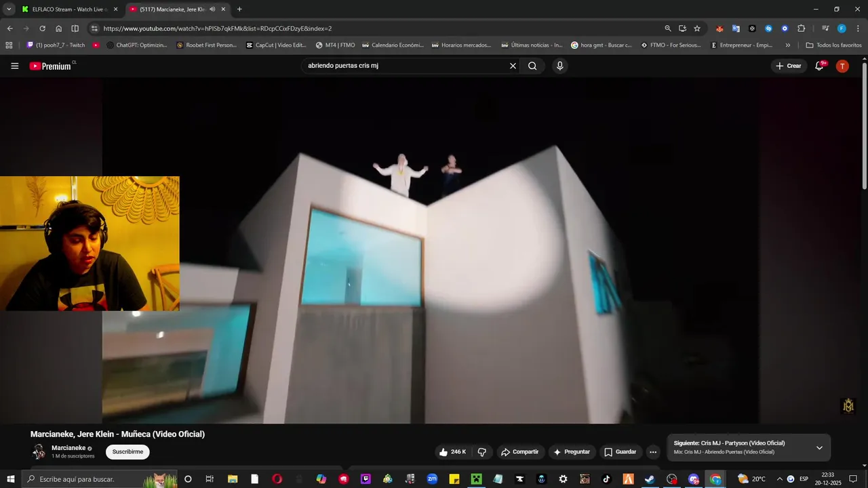Like the video with the thumbs-up icon
The width and height of the screenshot is (868, 488).
pyautogui.click(x=443, y=452)
